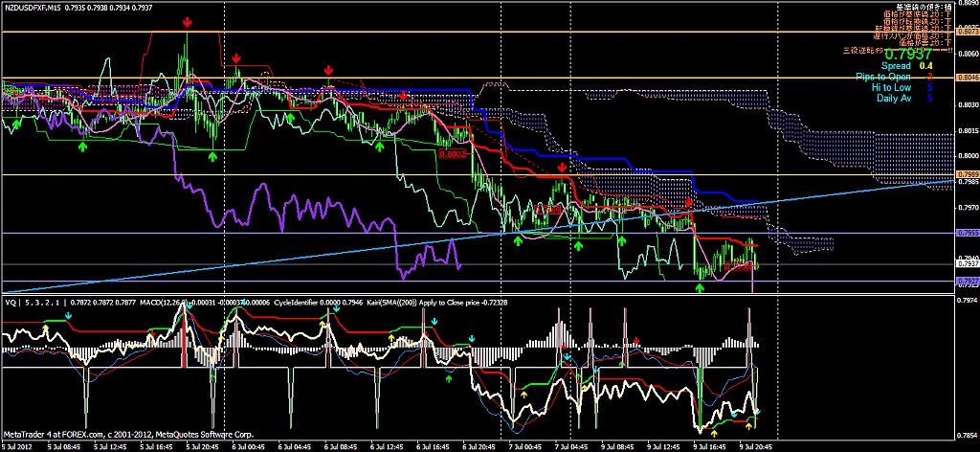Click the 0.7927 price tag on the price axis
Image resolution: width=980 pixels, height=452 pixels.
pyautogui.click(x=967, y=281)
